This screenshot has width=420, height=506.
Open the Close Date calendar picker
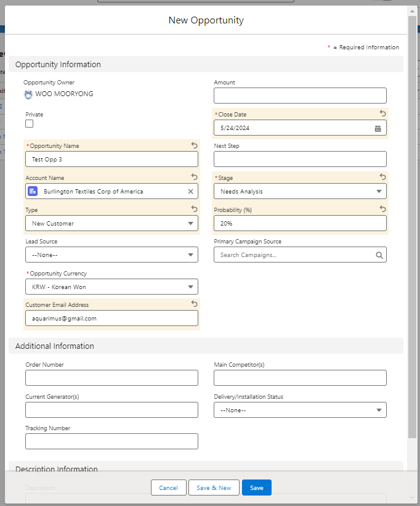tap(378, 128)
